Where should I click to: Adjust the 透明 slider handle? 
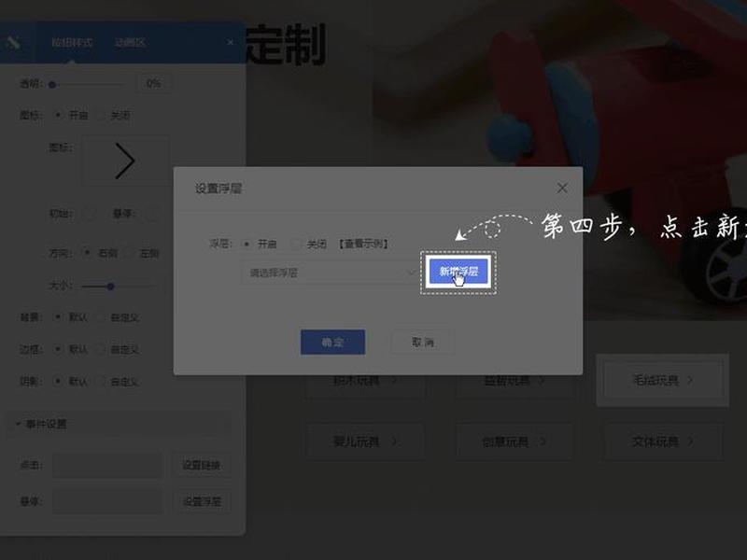(52, 85)
